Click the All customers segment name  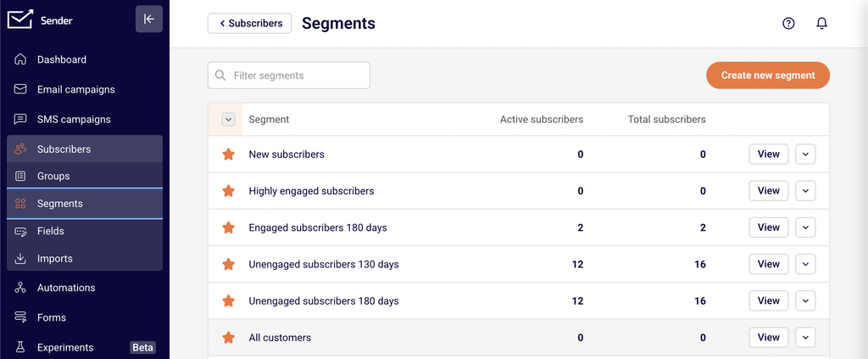pyautogui.click(x=280, y=338)
